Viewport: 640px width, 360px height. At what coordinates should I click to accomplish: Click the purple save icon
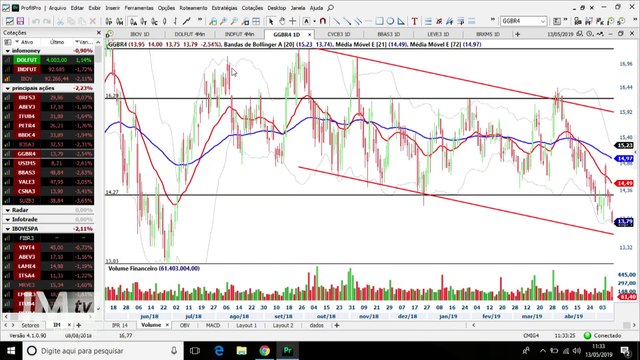click(x=20, y=21)
